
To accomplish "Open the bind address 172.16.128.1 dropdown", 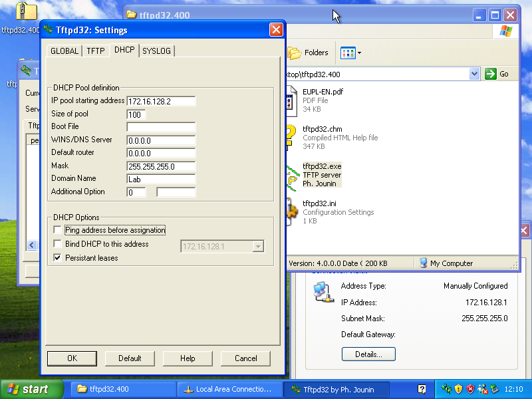I will (258, 247).
